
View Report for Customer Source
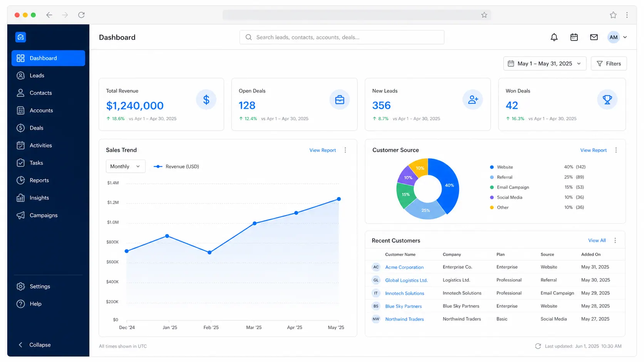pyautogui.click(x=594, y=150)
